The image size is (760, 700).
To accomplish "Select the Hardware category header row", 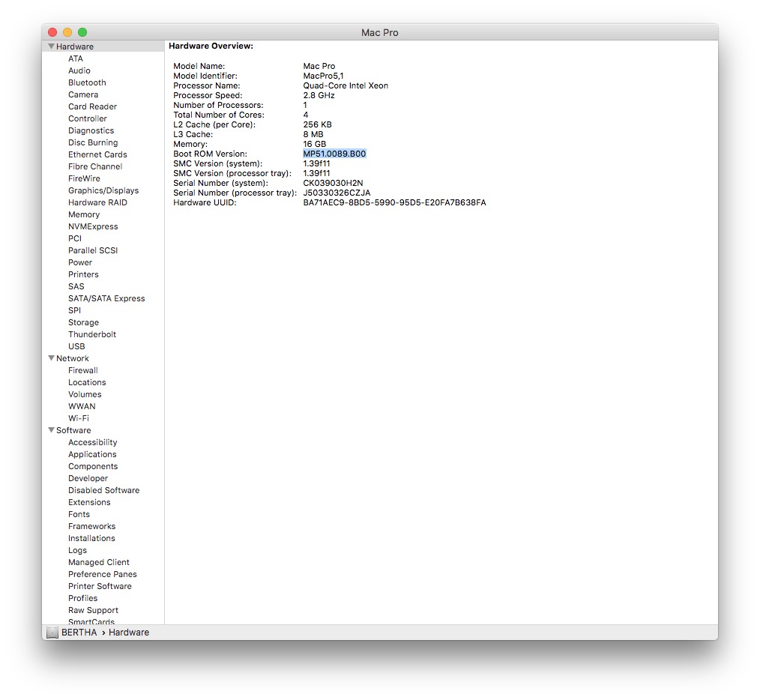I will (103, 46).
